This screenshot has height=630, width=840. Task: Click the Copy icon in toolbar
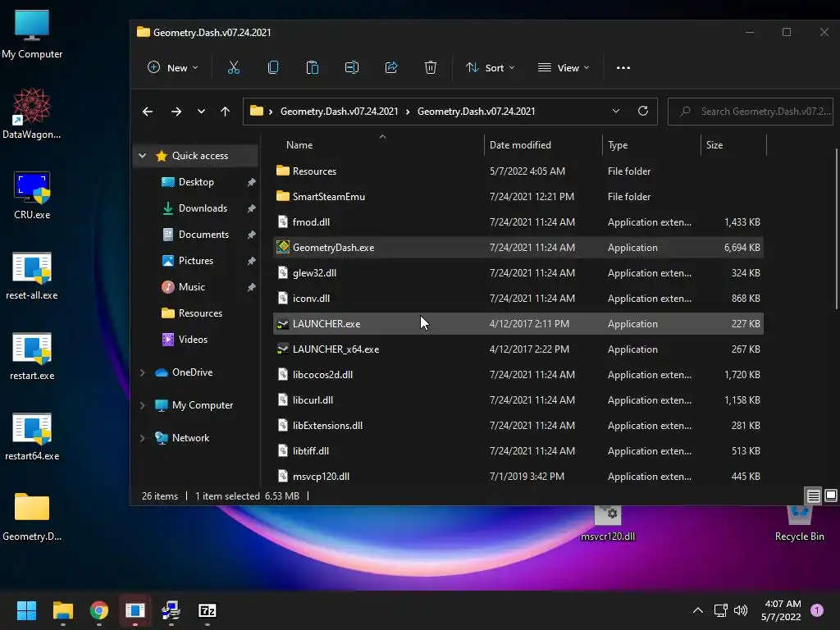click(x=272, y=67)
